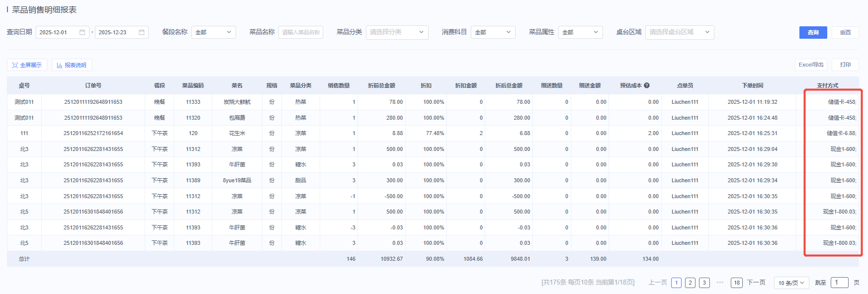
Task: Click the 下单时间 column header
Action: [x=753, y=85]
